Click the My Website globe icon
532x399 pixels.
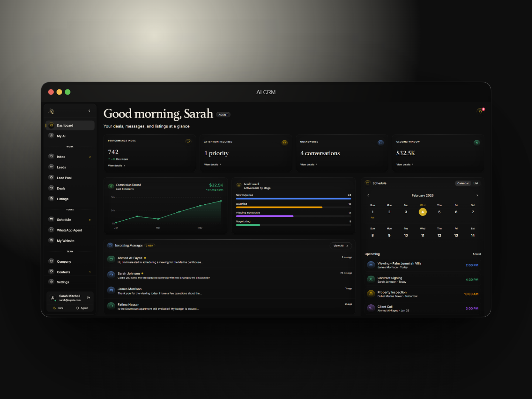[51, 241]
